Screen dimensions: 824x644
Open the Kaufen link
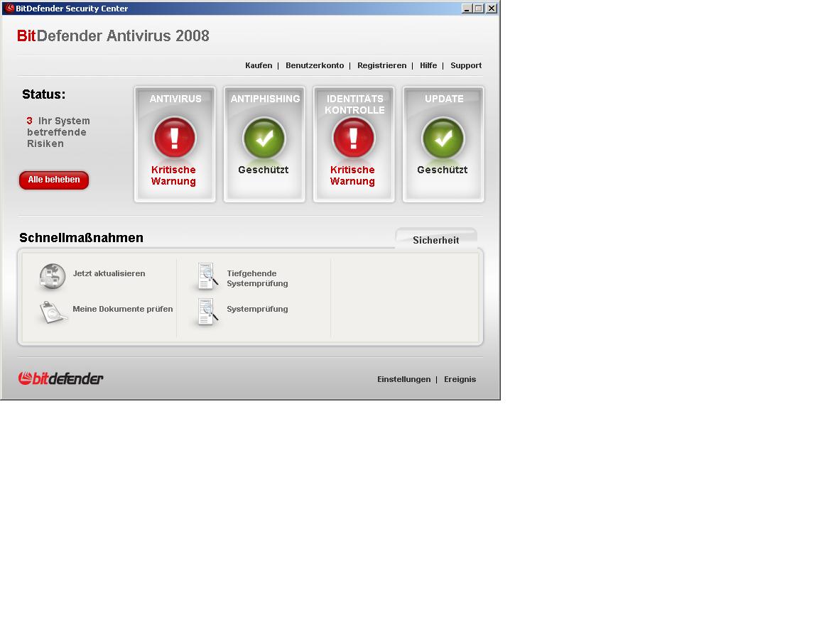click(x=259, y=65)
